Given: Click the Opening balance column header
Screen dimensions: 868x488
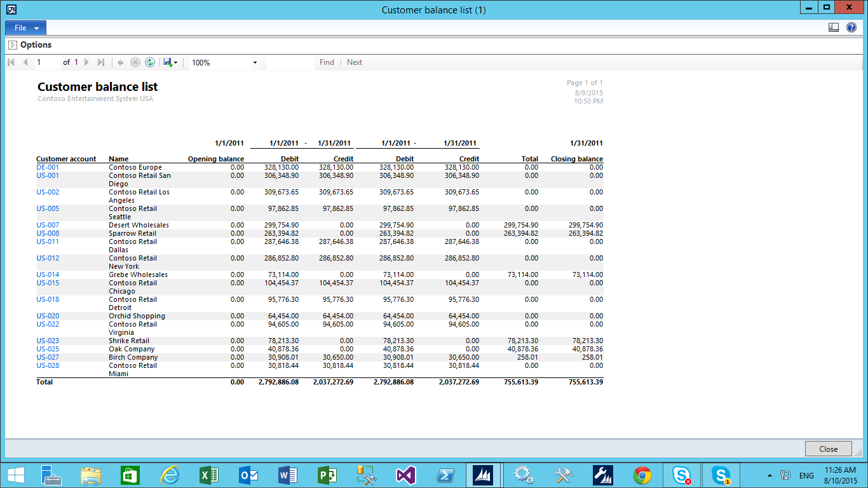Looking at the screenshot, I should pos(216,159).
